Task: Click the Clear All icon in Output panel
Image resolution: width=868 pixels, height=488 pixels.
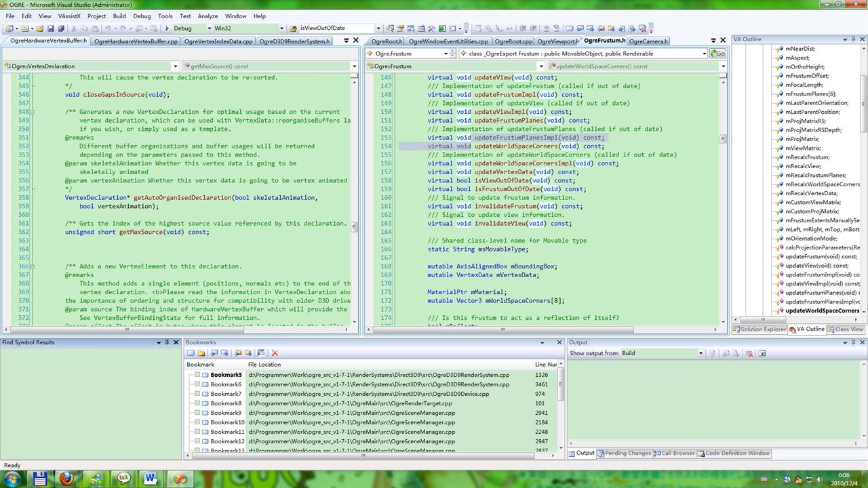Action: tap(749, 353)
